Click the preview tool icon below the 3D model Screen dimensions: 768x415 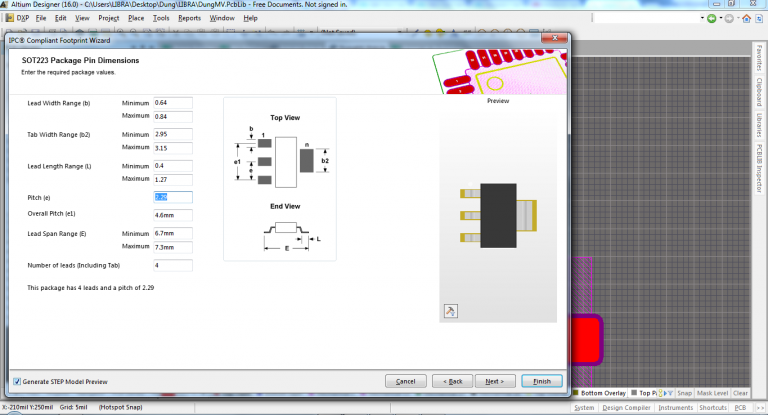point(450,311)
